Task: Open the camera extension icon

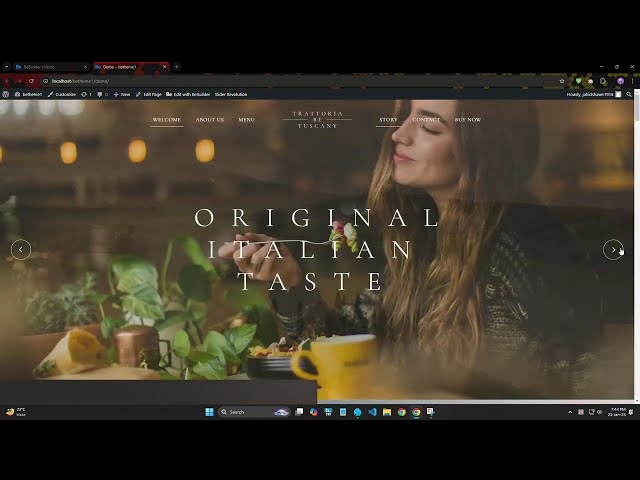Action: point(590,81)
